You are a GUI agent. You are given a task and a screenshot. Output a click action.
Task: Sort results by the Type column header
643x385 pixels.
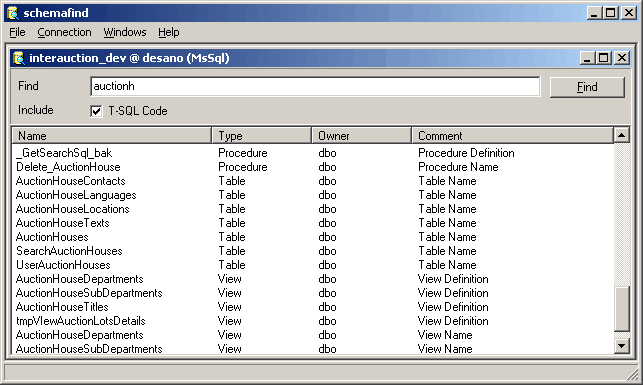(x=261, y=136)
